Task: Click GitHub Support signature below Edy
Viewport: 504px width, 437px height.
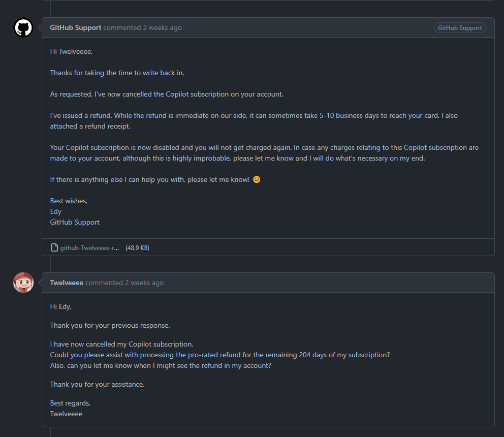Action: [x=75, y=222]
